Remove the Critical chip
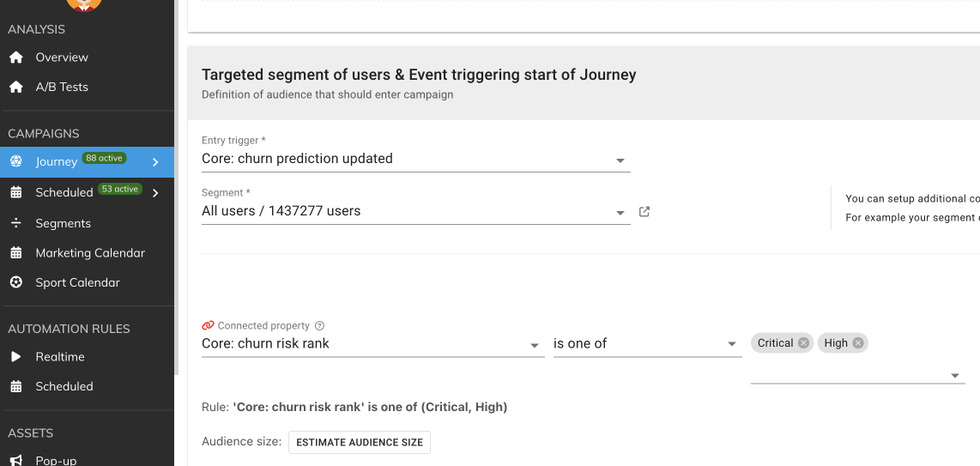This screenshot has width=980, height=466. coord(803,343)
